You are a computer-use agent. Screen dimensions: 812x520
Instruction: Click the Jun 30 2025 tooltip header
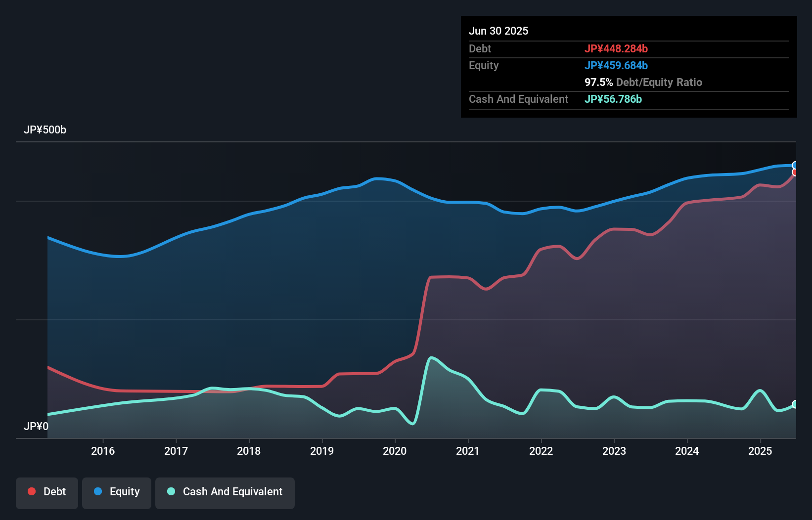(498, 31)
